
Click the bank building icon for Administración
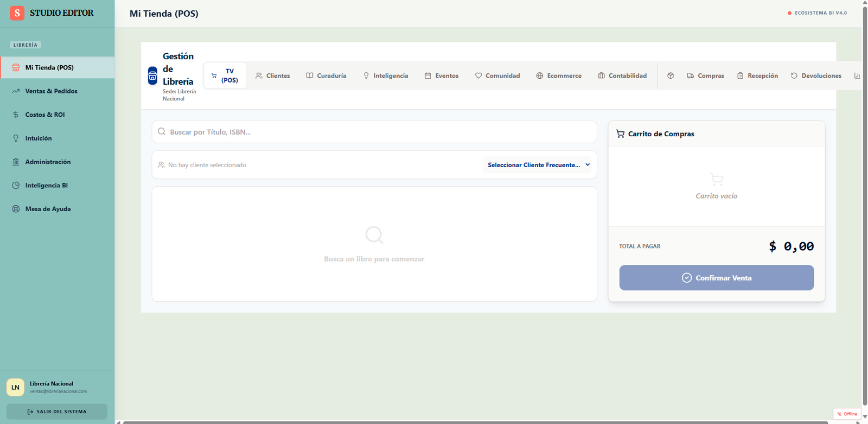click(x=16, y=162)
